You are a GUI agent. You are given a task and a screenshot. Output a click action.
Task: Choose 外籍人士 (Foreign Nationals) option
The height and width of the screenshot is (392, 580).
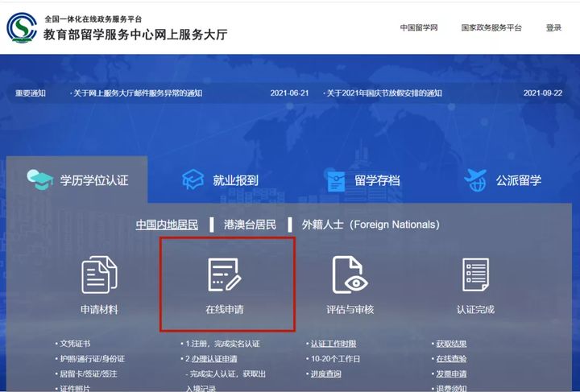[x=371, y=225]
